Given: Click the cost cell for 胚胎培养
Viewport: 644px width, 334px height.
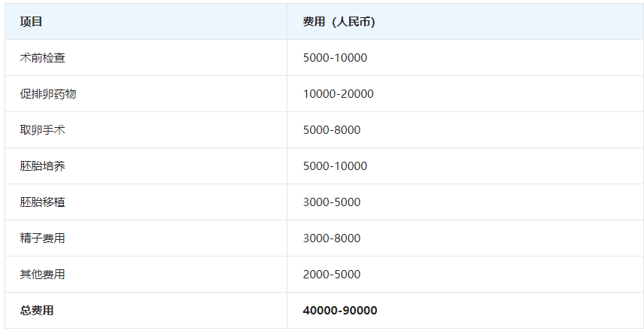Looking at the screenshot, I should (335, 166).
